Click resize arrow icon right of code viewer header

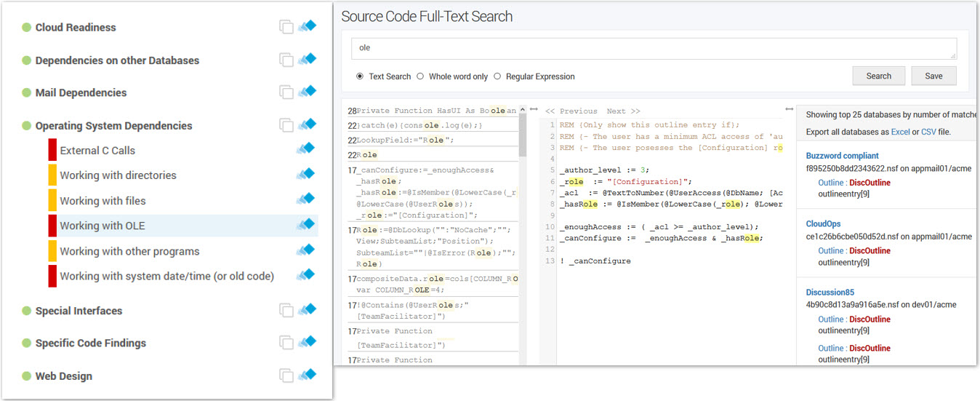coord(790,110)
